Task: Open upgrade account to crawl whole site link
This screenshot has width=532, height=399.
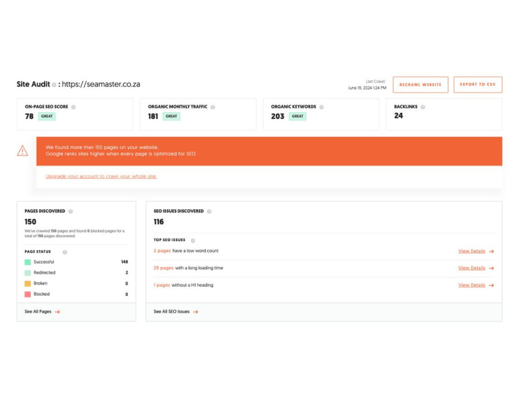Action: (x=101, y=177)
